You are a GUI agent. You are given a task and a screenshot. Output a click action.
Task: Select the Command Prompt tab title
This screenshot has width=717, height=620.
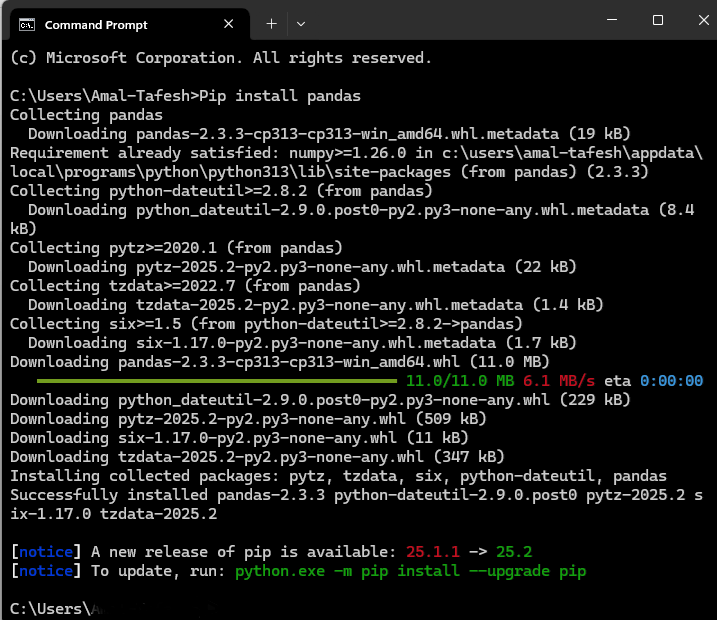pos(96,24)
